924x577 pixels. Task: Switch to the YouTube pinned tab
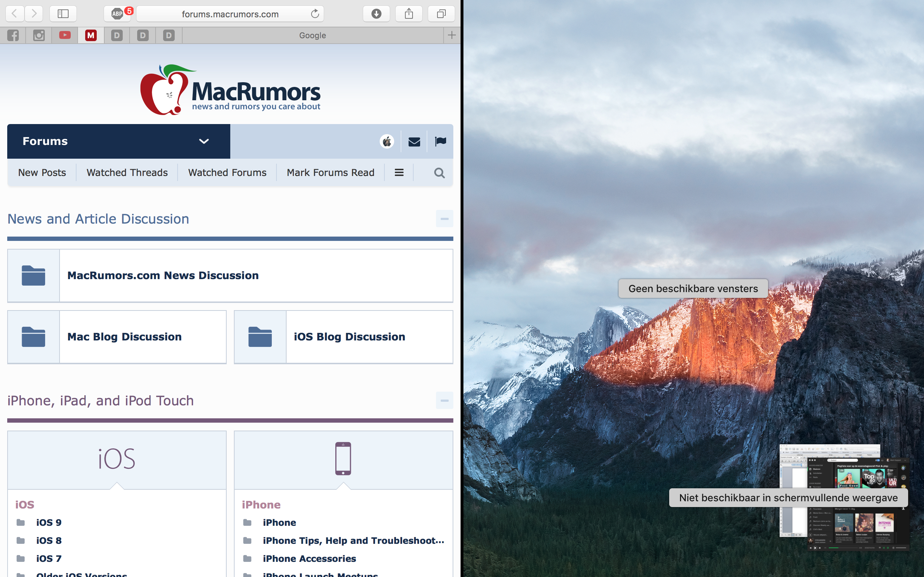(65, 35)
